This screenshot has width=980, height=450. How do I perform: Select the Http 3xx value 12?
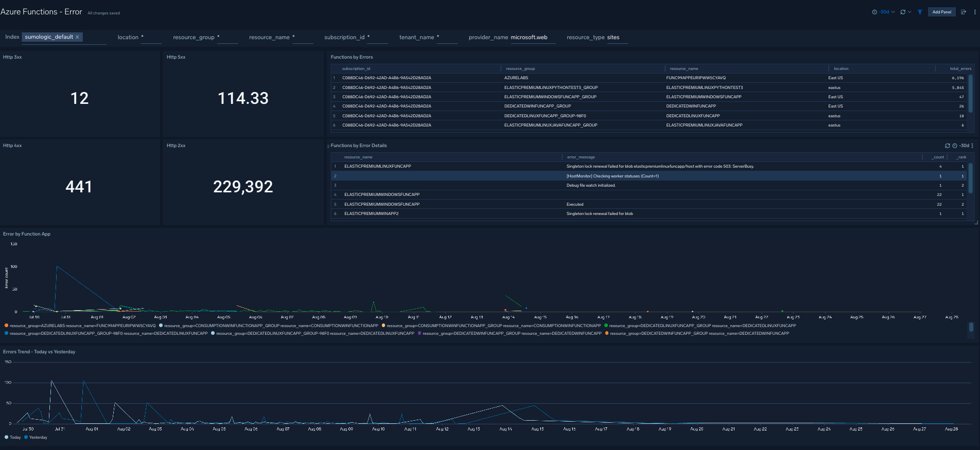(80, 98)
